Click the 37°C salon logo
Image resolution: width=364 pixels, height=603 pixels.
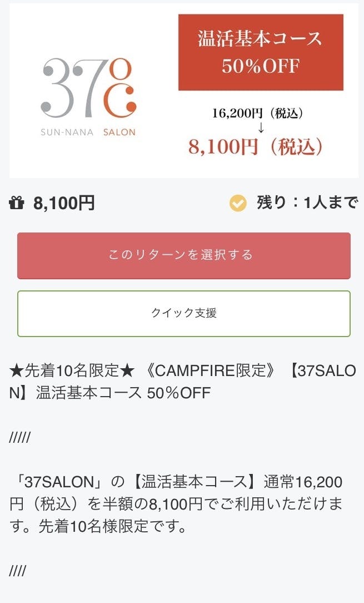point(89,89)
